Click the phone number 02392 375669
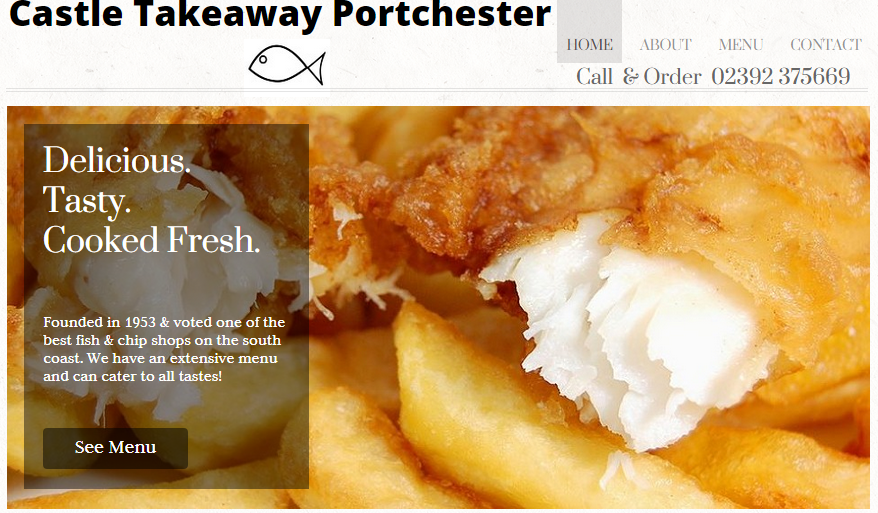This screenshot has width=878, height=513. [x=781, y=76]
